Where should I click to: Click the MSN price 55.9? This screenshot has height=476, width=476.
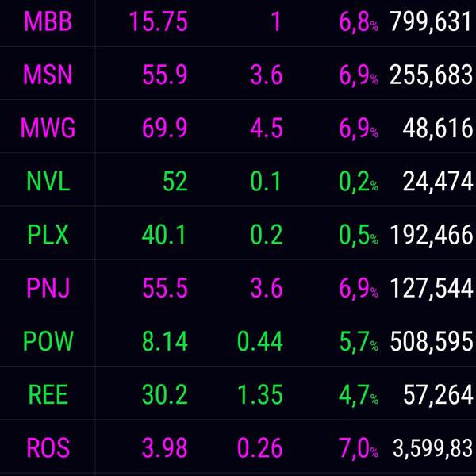point(165,75)
